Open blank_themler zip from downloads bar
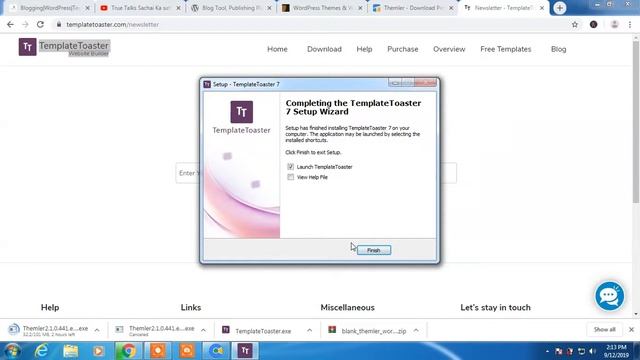Image resolution: width=640 pixels, height=360 pixels. pos(367,331)
